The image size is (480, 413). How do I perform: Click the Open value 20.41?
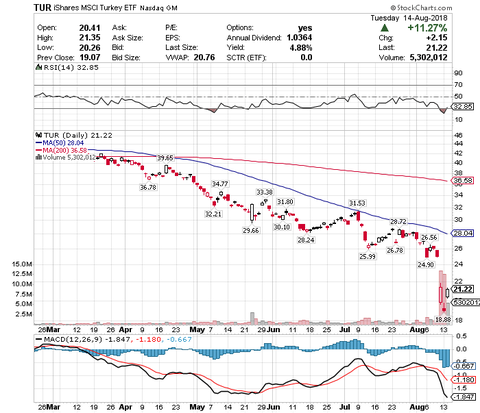click(x=90, y=28)
